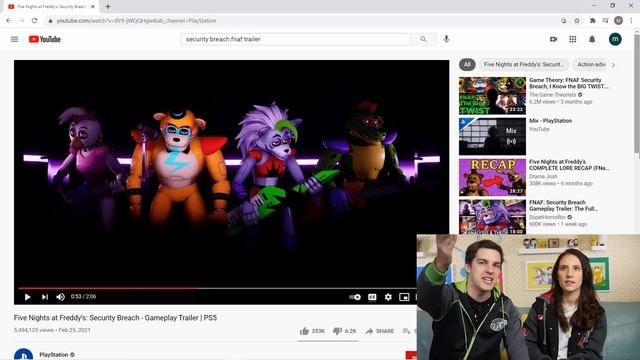Click the 0:53 / 2:06 time display
640x360 pixels.
click(x=83, y=297)
